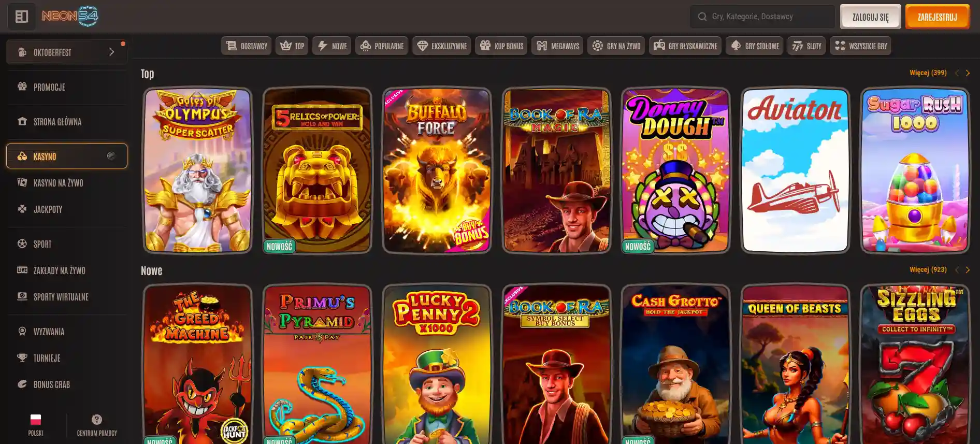Click the NEON54 logo
Screen dimensions: 980x444
70,17
